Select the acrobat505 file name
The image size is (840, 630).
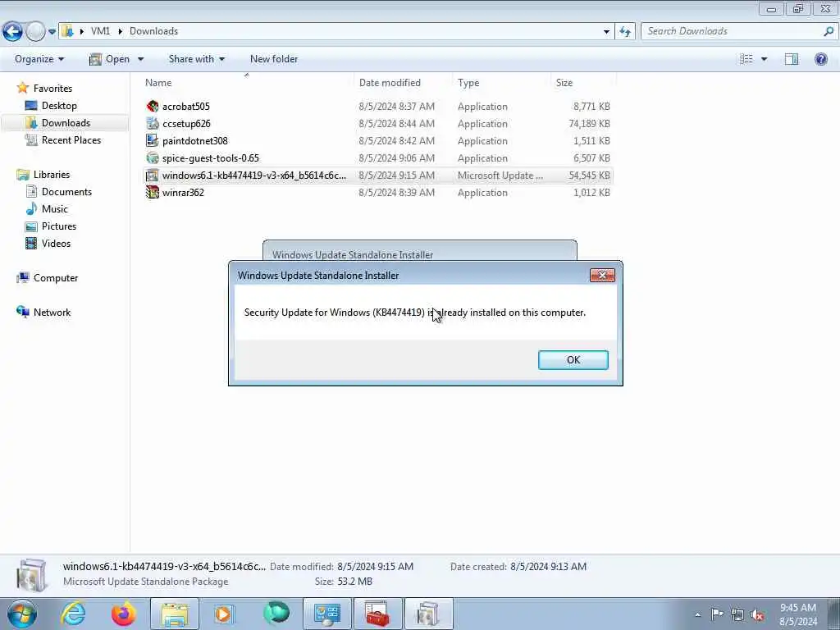[x=186, y=106]
